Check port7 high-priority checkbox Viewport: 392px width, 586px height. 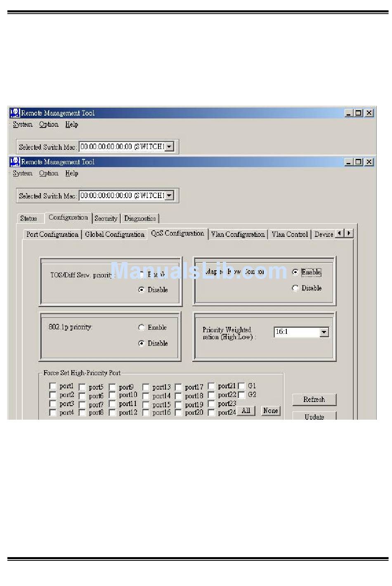pos(82,405)
